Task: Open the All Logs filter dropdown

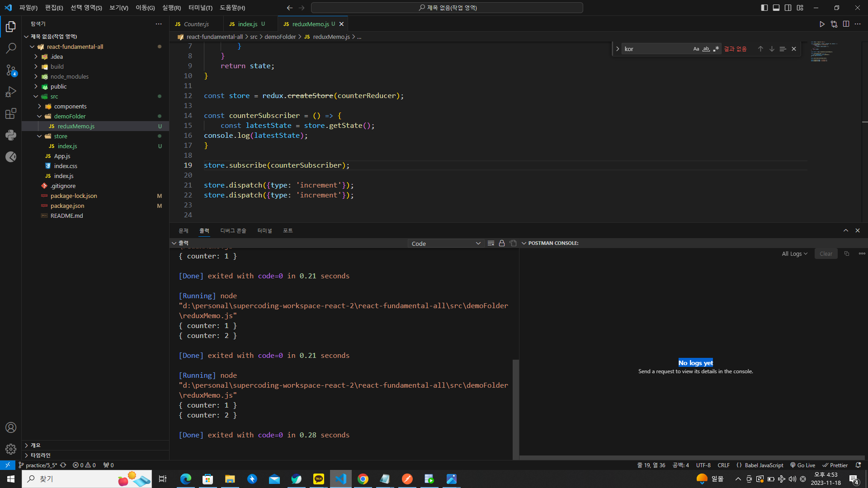Action: 794,254
